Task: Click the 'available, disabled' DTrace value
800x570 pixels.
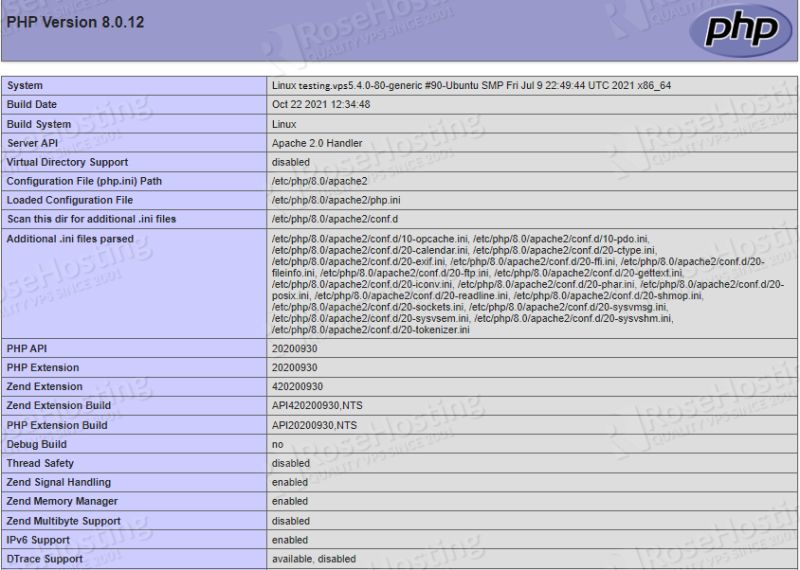Action: click(314, 558)
